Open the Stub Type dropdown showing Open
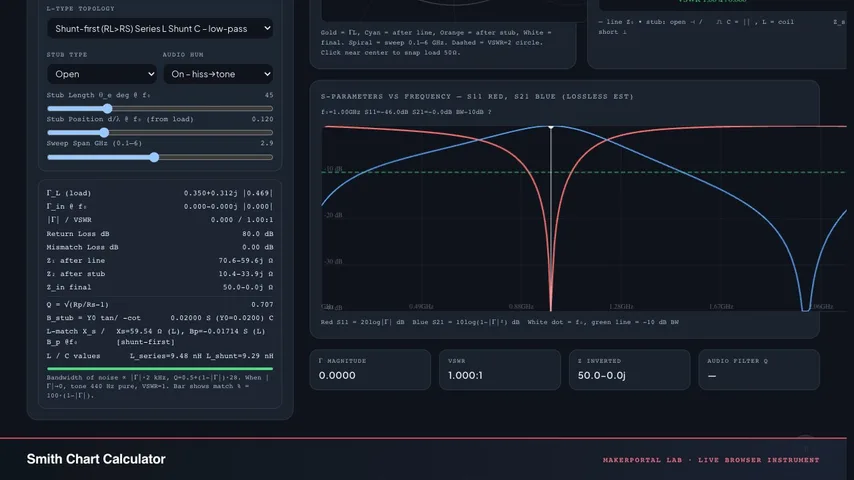Image resolution: width=854 pixels, height=480 pixels. point(102,74)
